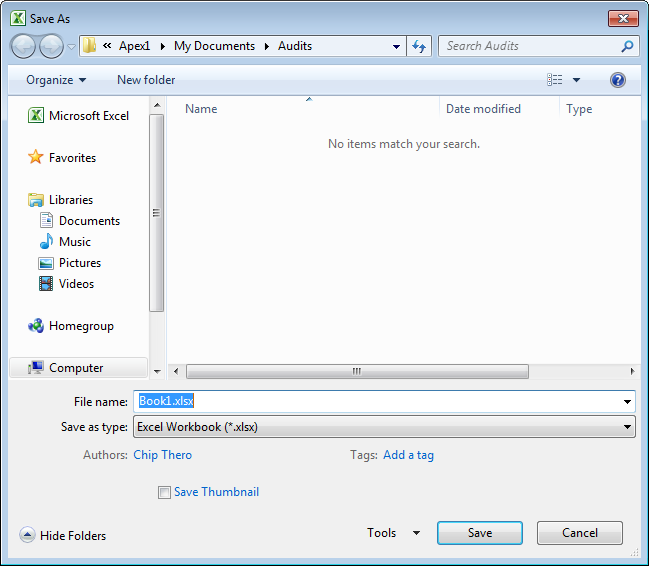The image size is (649, 566).
Task: Enable the Save Thumbnail checkbox
Action: 164,492
